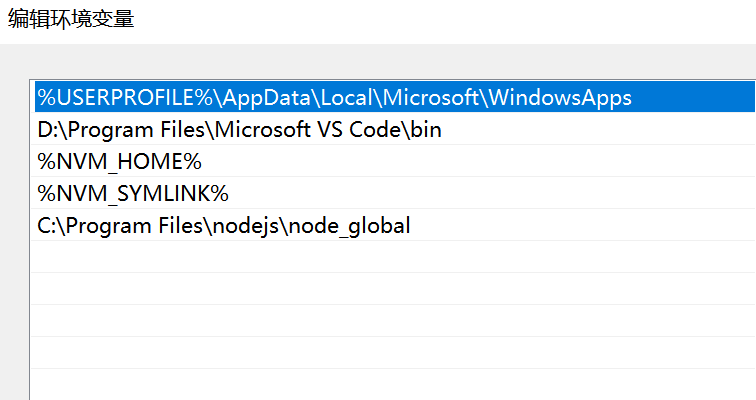This screenshot has height=400, width=756.
Task: Select the %USERPROFILE% WindowsApps path entry
Action: coord(334,97)
